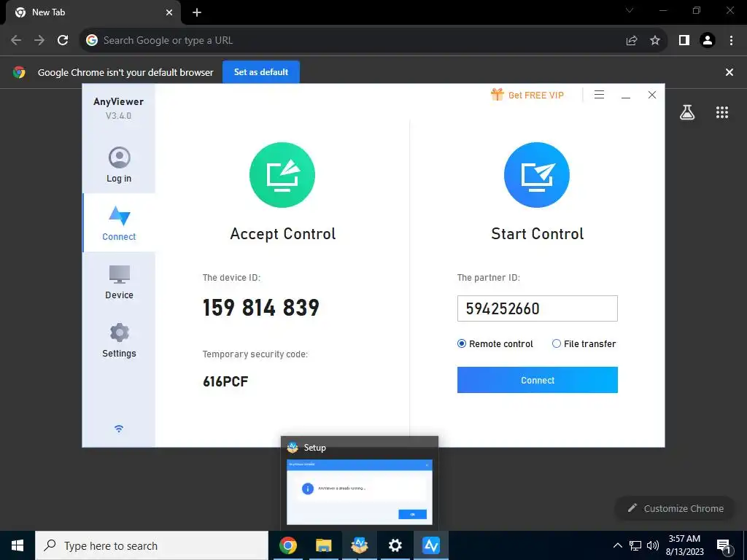
Task: Click the Settings gear icon in the taskbar
Action: pyautogui.click(x=395, y=545)
